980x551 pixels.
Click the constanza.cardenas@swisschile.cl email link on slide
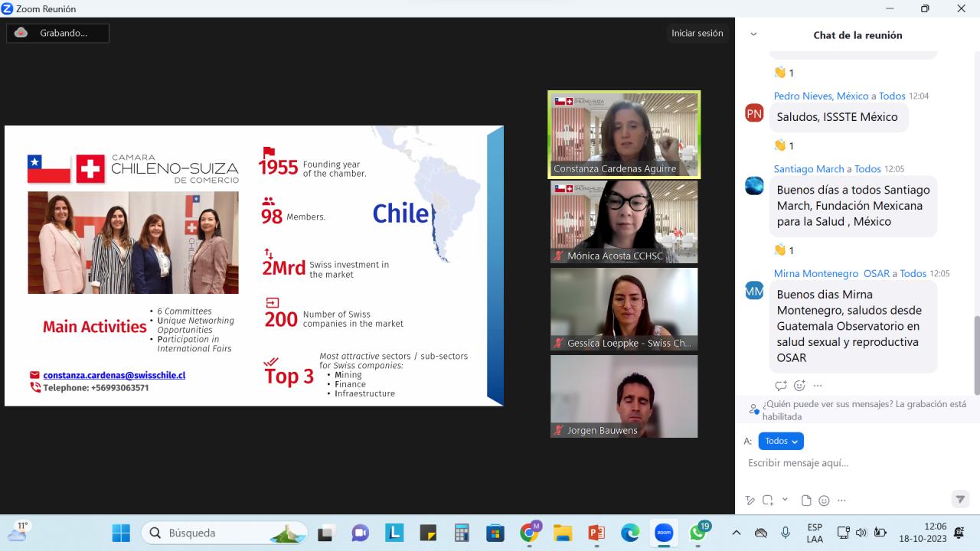(x=114, y=375)
